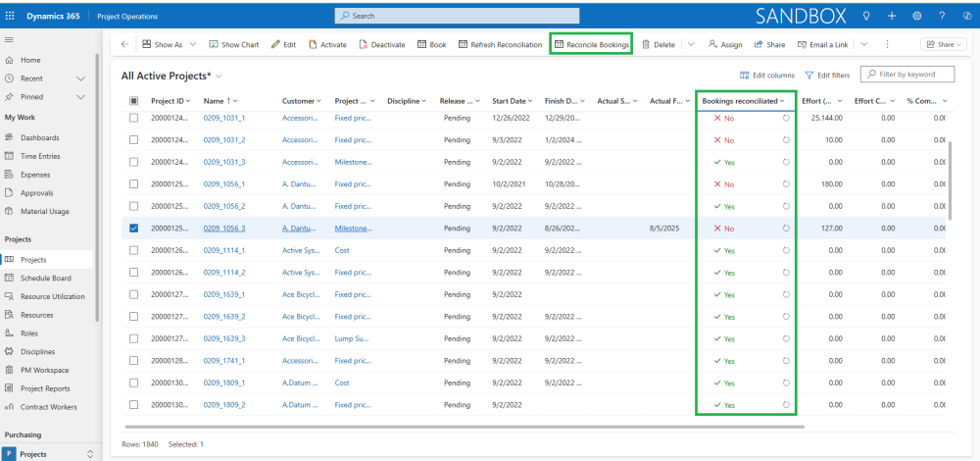This screenshot has height=461, width=980.
Task: Open the Show As dropdown
Action: click(169, 44)
